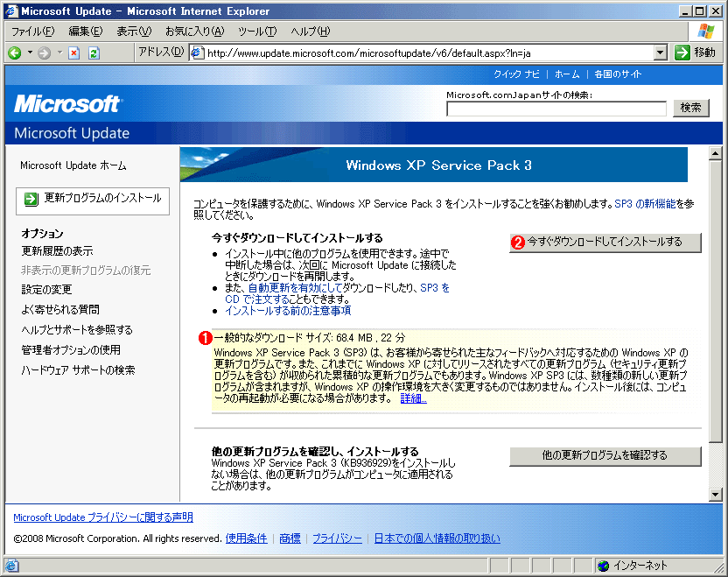728x577 pixels.
Task: Open the ツール(T) menu
Action: point(257,32)
